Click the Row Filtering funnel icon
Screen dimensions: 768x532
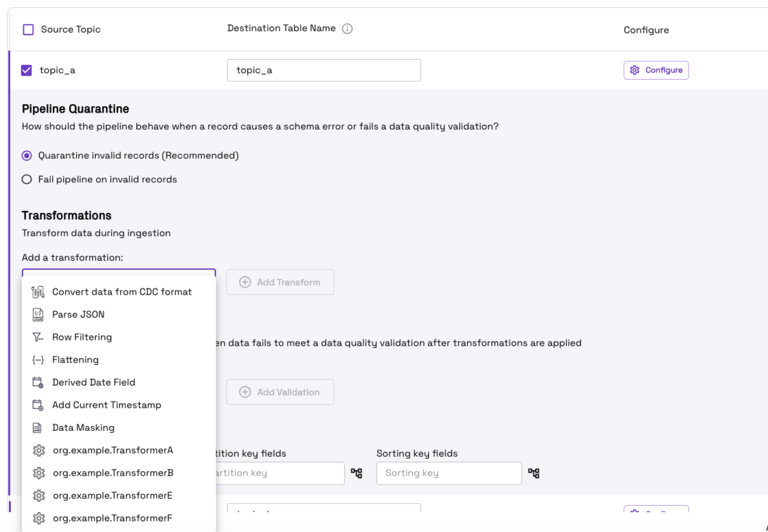click(38, 337)
